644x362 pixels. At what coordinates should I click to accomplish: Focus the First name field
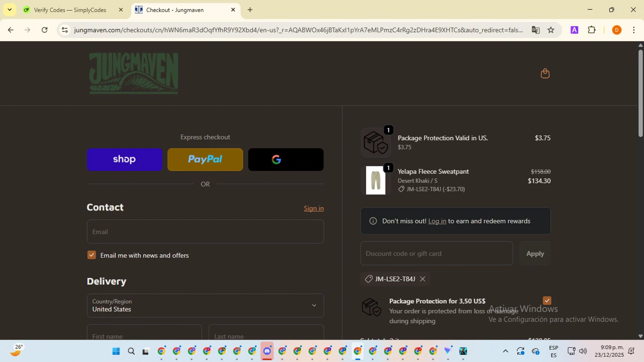(144, 332)
